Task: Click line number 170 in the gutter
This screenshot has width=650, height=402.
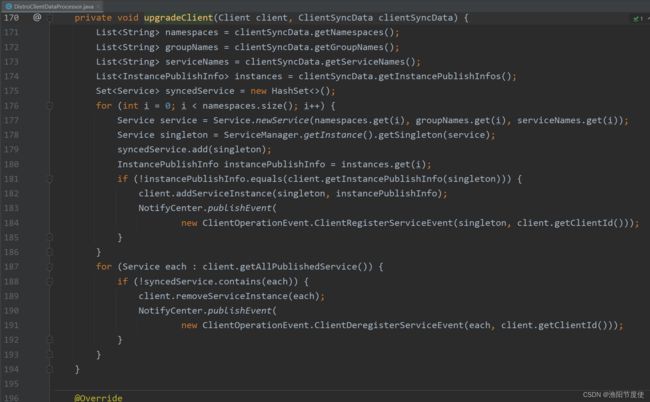Action: point(11,18)
